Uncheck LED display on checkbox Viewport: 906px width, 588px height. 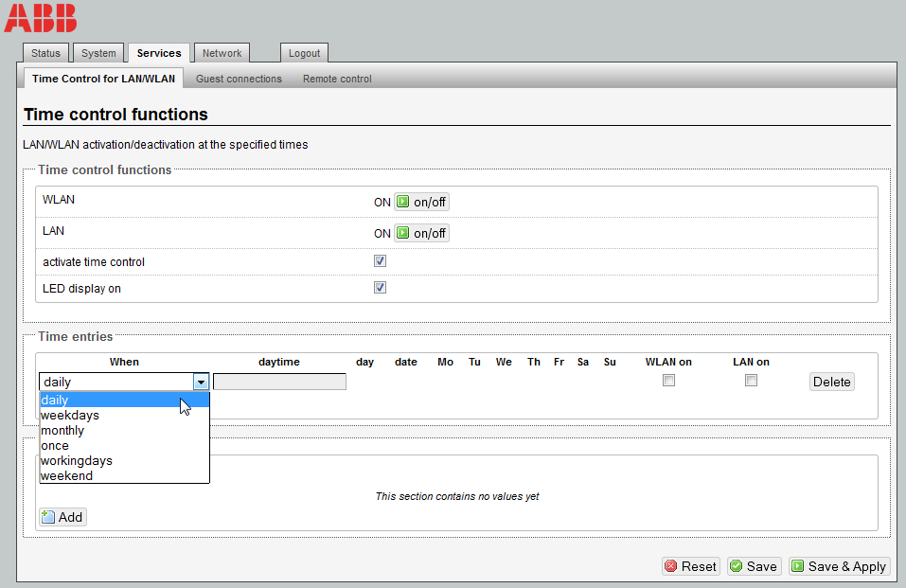tap(380, 288)
